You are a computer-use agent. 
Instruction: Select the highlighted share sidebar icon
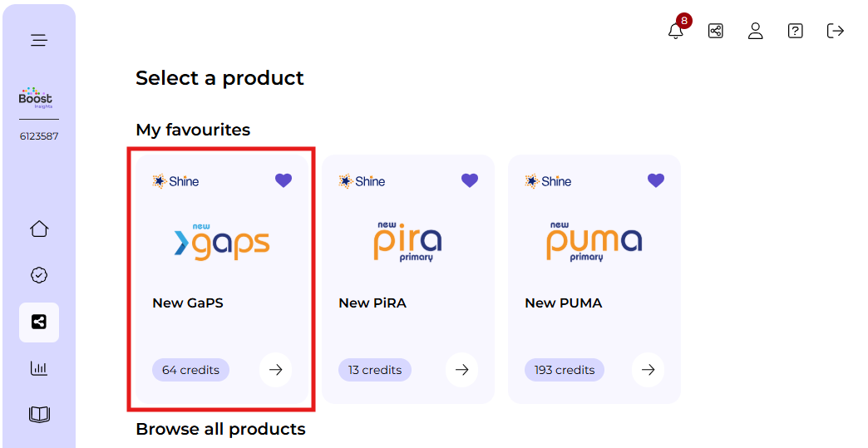(x=39, y=322)
